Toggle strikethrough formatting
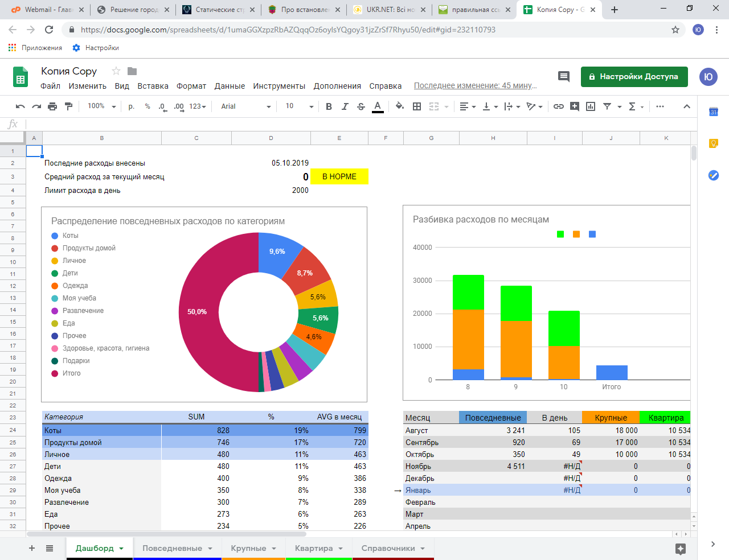 361,106
